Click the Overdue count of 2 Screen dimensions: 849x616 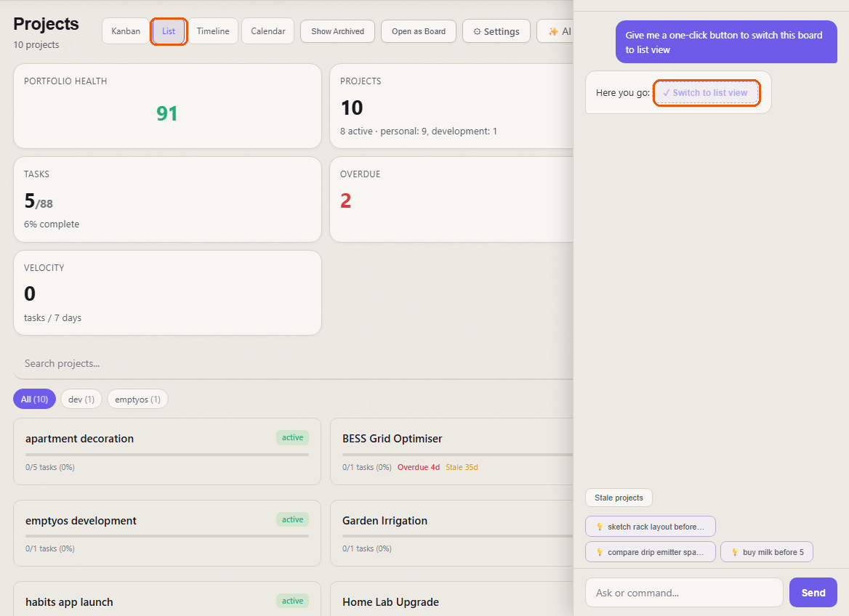coord(345,200)
